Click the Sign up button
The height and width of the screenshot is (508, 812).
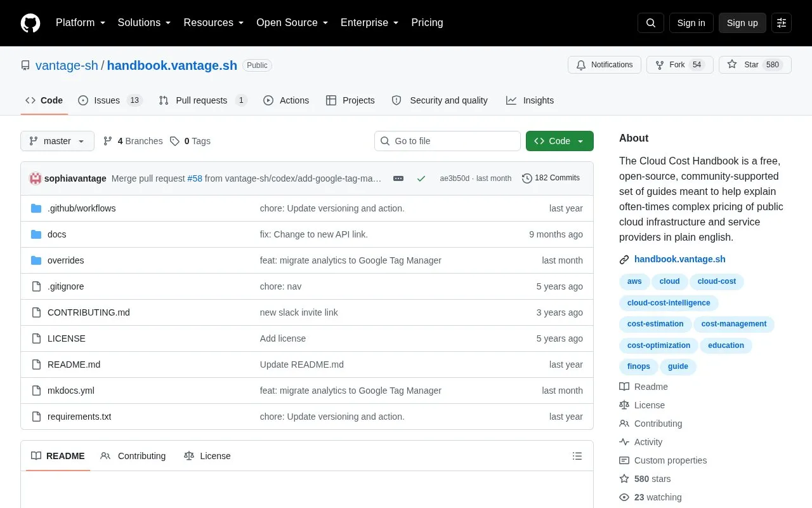[x=742, y=23]
